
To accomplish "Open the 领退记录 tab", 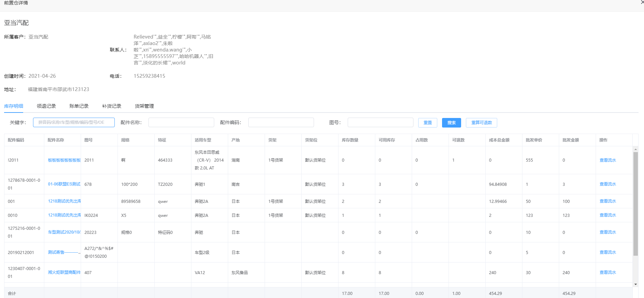I will 46,106.
